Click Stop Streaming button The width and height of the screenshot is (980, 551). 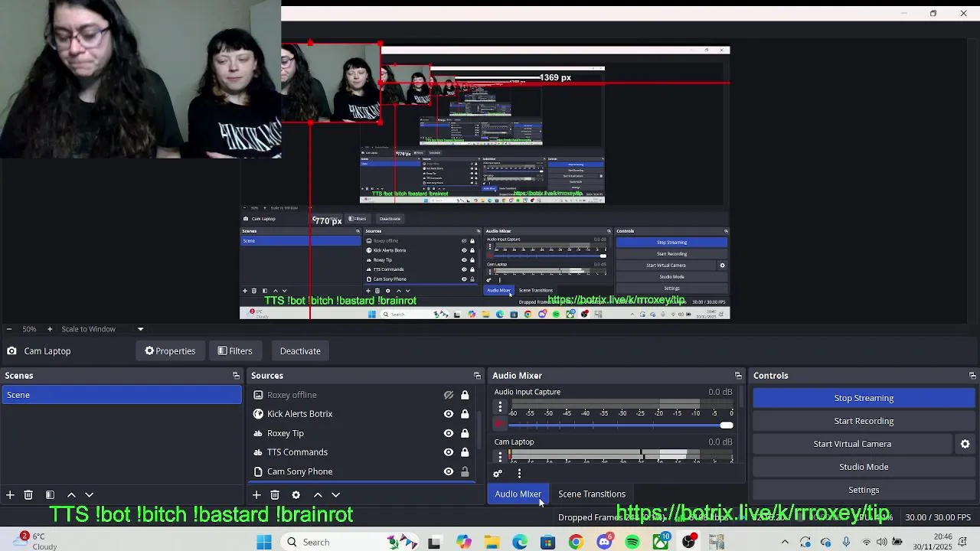point(864,398)
